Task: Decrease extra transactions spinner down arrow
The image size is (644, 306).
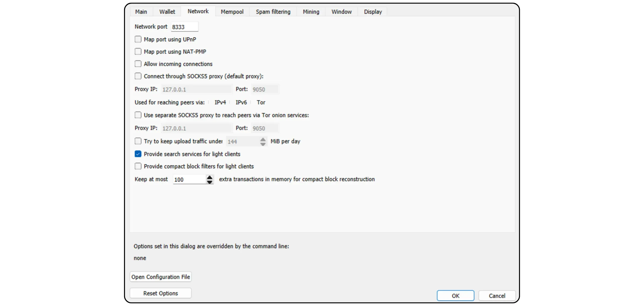Action: tap(210, 182)
